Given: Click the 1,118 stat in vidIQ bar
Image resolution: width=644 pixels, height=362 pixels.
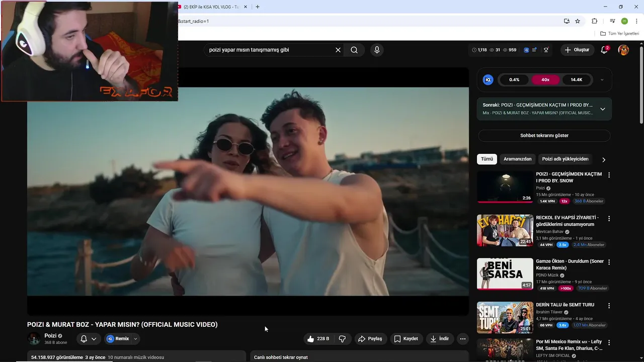Looking at the screenshot, I should (479, 50).
